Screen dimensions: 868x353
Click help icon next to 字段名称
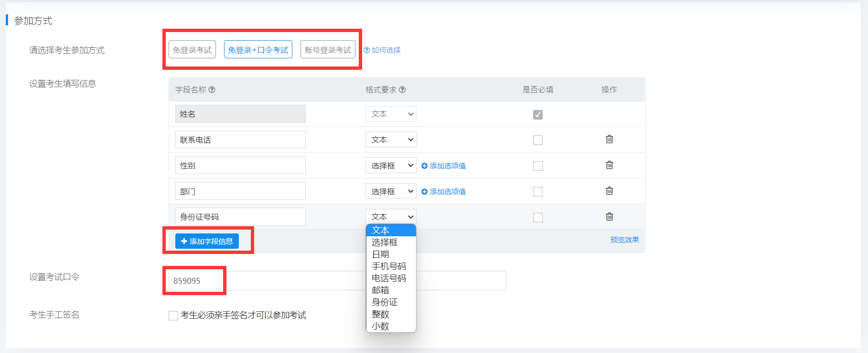[x=212, y=89]
